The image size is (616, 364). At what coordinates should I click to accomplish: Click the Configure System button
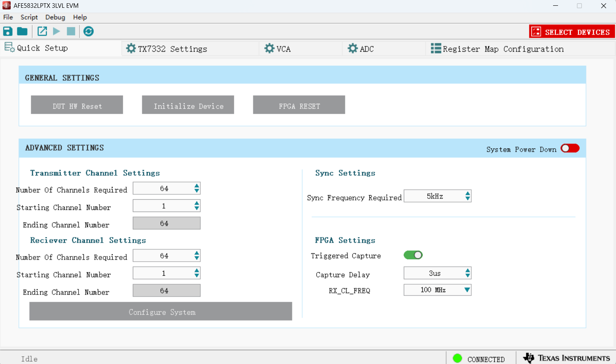click(x=161, y=311)
